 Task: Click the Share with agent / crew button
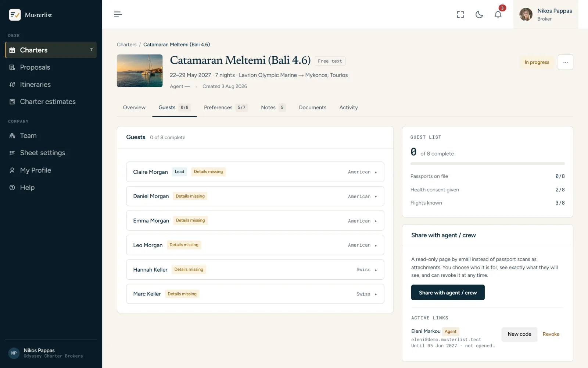(448, 293)
